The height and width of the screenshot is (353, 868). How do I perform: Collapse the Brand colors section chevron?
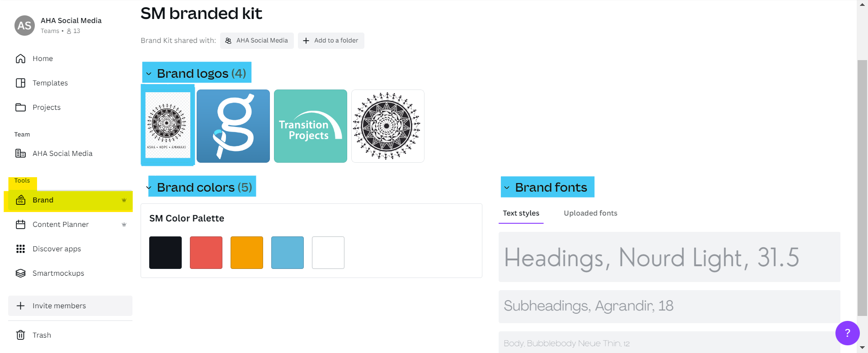(149, 188)
